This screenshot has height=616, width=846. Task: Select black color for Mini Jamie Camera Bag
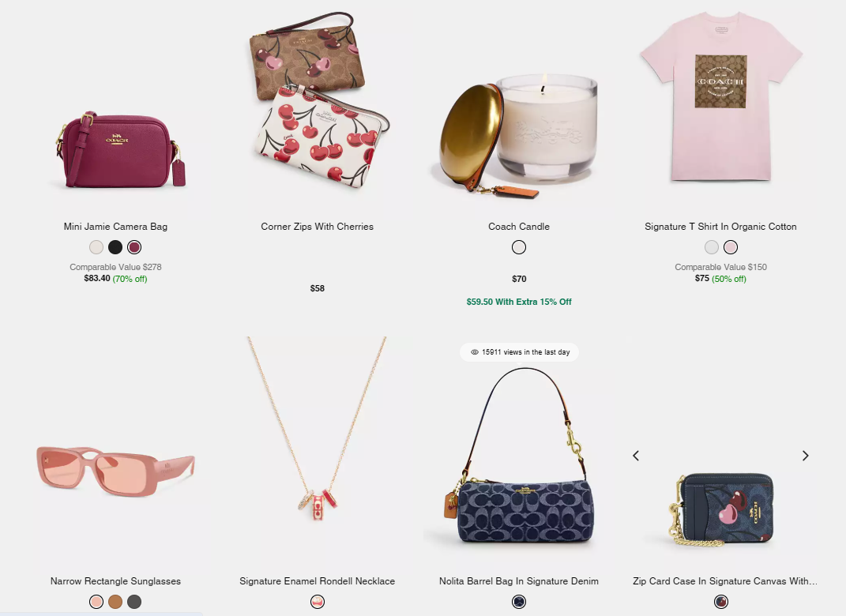(115, 247)
